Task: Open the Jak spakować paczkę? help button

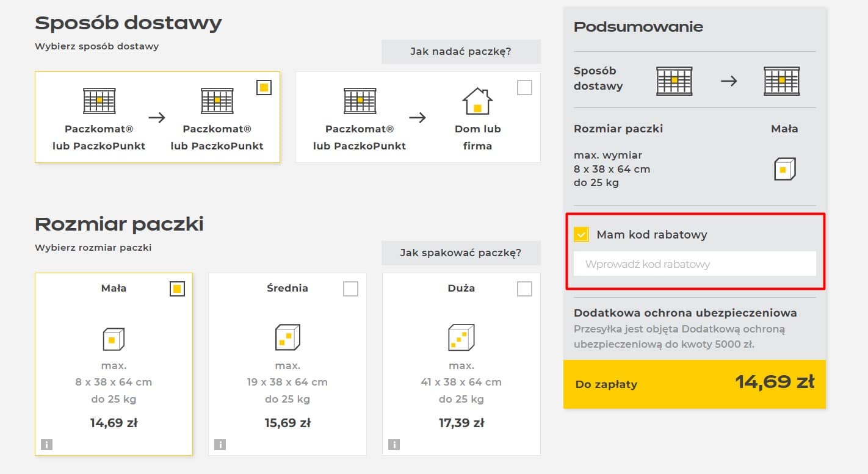Action: tap(460, 253)
